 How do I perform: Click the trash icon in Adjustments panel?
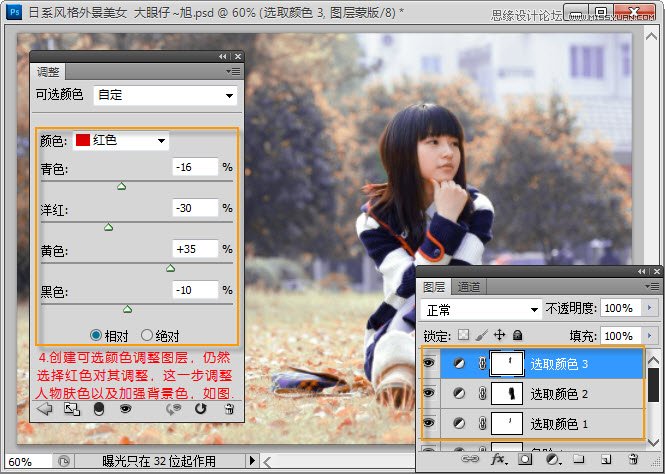(229, 409)
